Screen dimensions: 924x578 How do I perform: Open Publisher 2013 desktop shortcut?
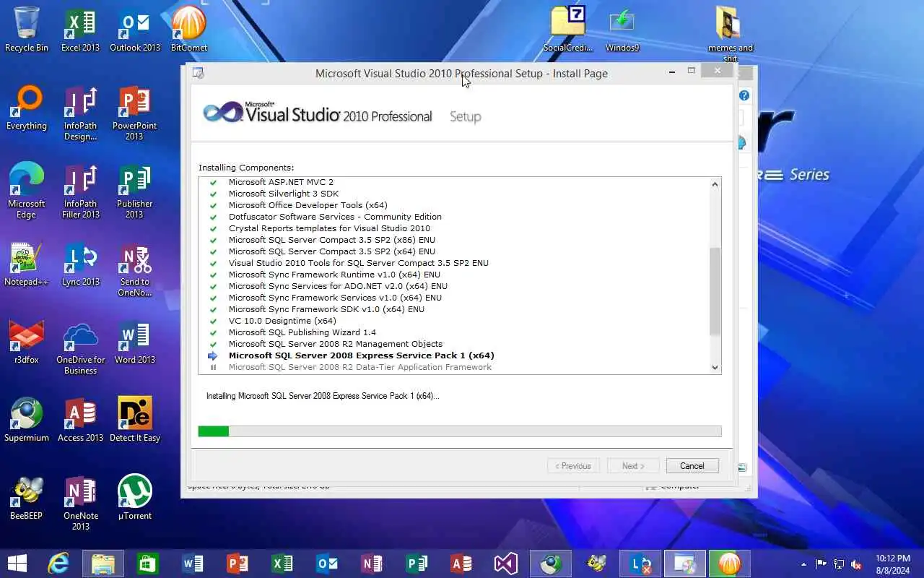coord(134,191)
